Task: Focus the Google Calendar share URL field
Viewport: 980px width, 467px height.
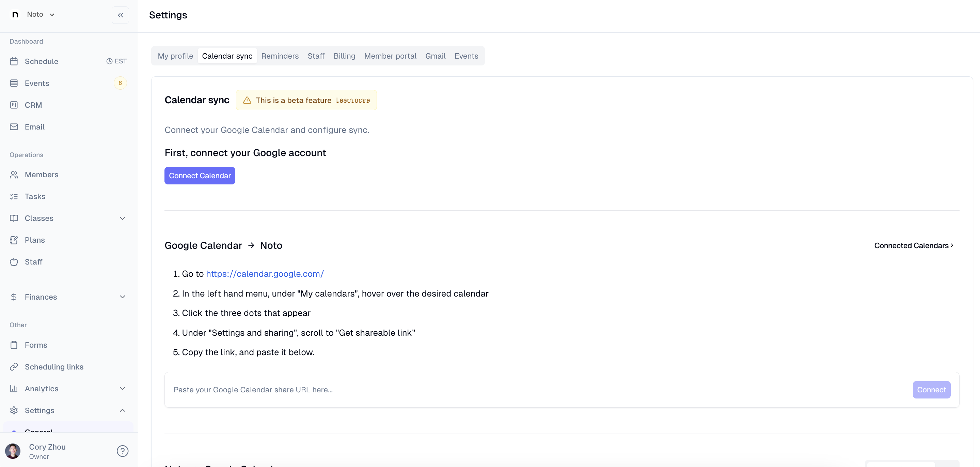Action: (538, 390)
